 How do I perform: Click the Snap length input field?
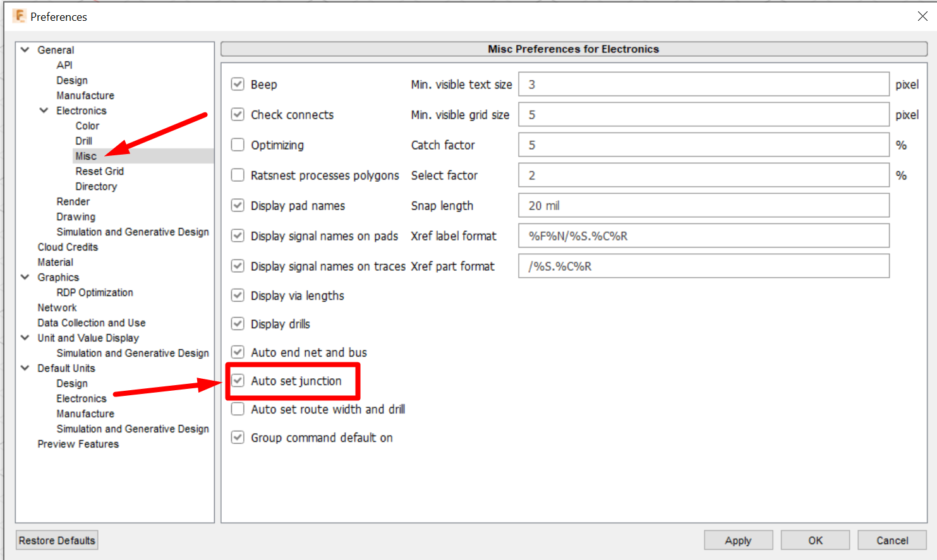click(703, 206)
